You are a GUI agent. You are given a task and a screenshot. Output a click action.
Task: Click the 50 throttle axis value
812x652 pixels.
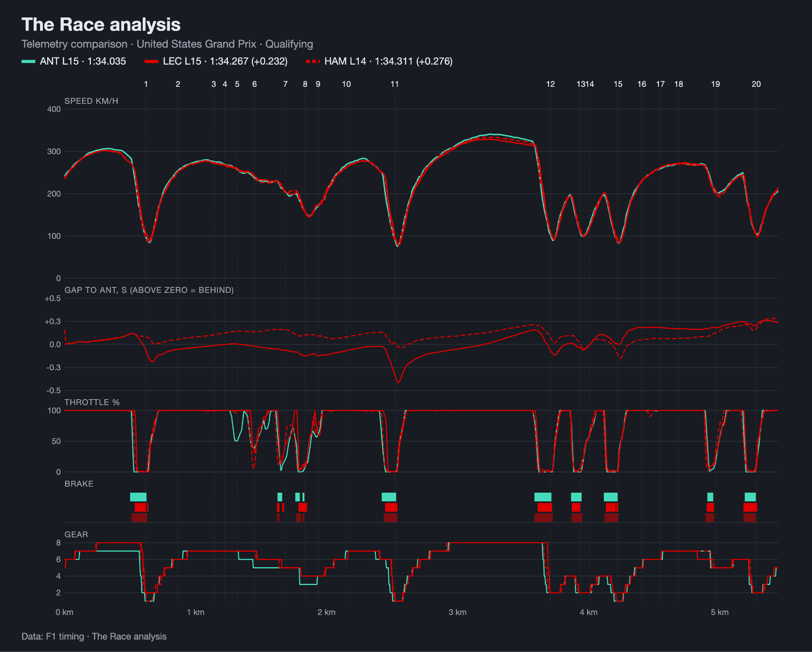click(x=56, y=441)
